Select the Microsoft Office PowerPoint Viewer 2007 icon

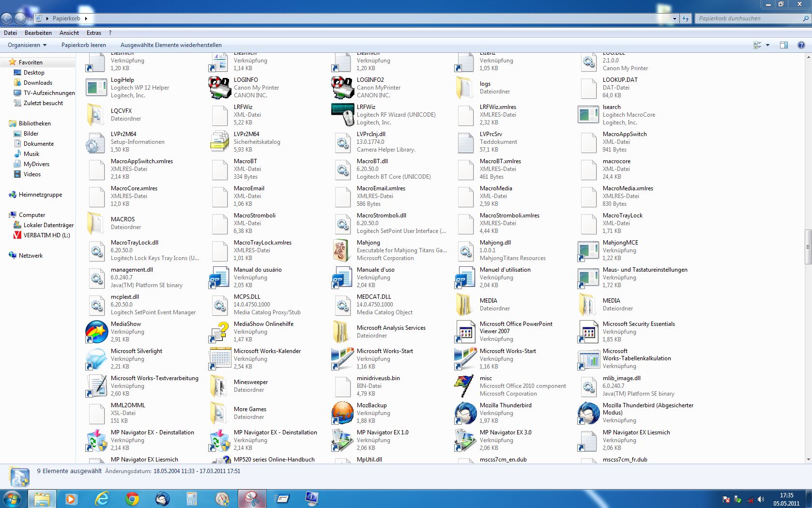click(465, 332)
